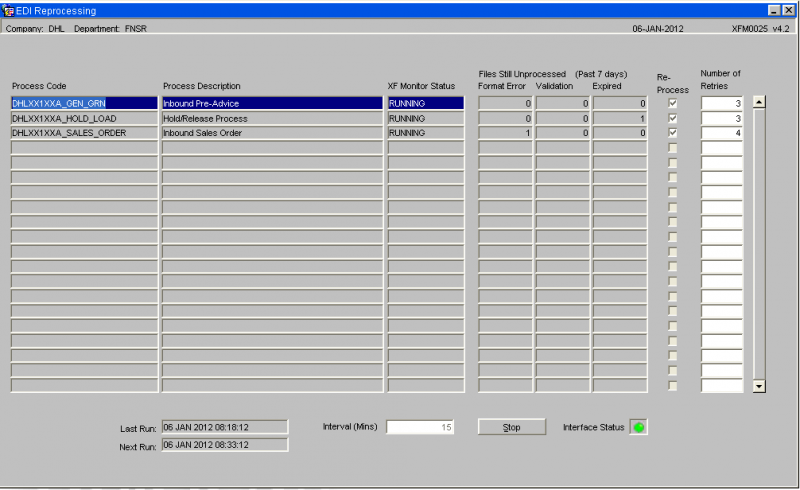Image resolution: width=800 pixels, height=490 pixels.
Task: Minimize the EDI Reprocessing window
Action: coord(774,10)
